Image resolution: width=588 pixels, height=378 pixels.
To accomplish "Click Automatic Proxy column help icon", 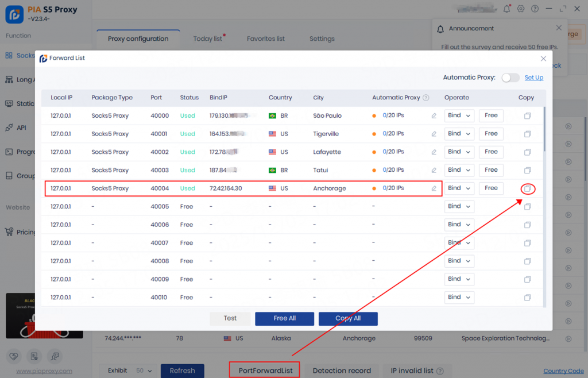I will (426, 98).
